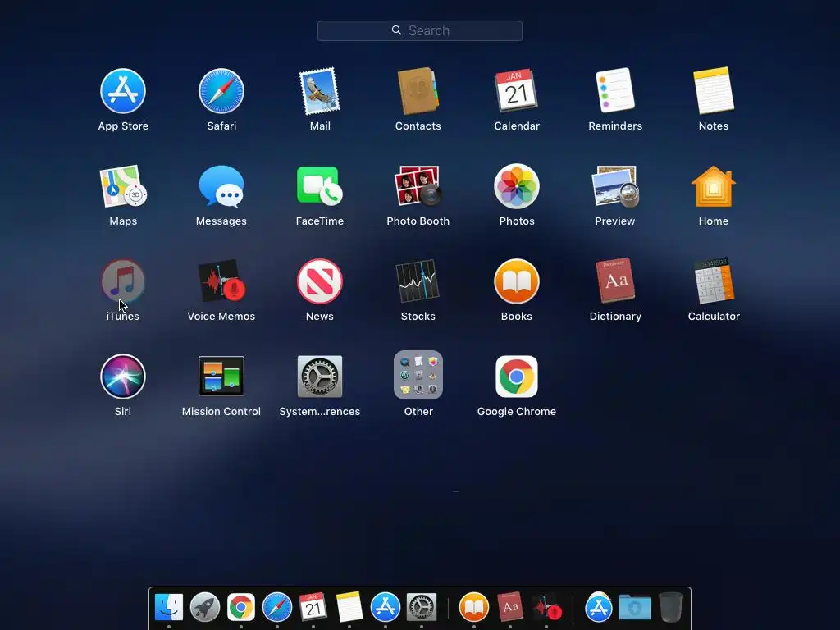The height and width of the screenshot is (630, 840).
Task: Open System Preferences gear in the Dock
Action: pos(422,608)
